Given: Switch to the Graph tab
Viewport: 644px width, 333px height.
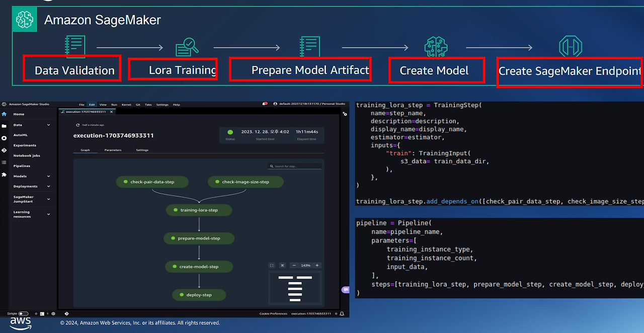Looking at the screenshot, I should coord(85,150).
